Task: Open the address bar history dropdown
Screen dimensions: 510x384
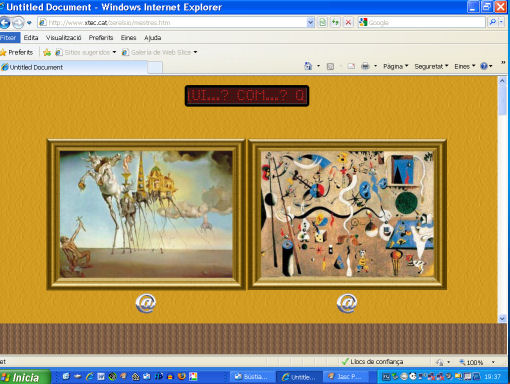Action: 310,22
